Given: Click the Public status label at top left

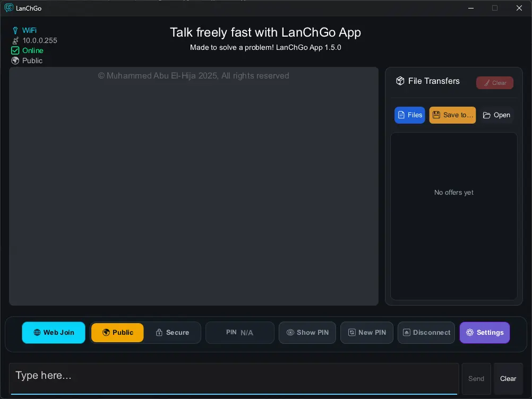Looking at the screenshot, I should point(32,60).
